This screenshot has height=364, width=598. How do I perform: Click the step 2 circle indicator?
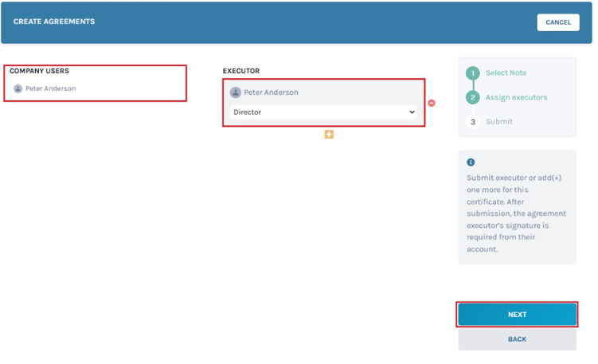click(472, 97)
